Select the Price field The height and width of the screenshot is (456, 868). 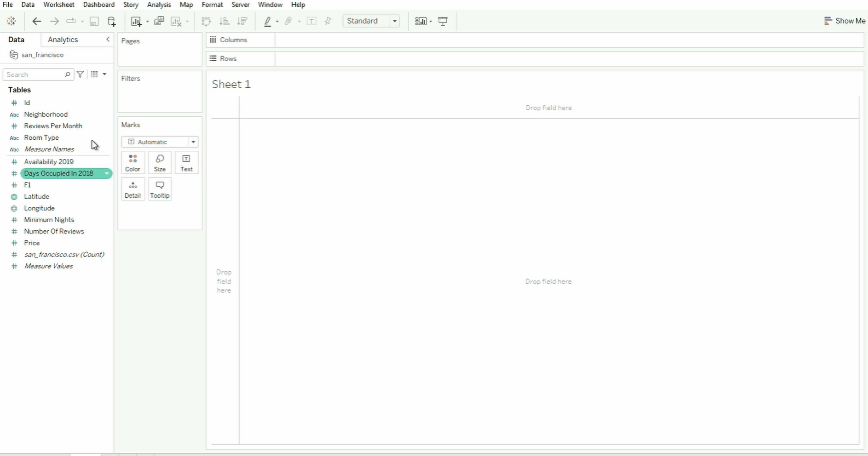coord(32,243)
